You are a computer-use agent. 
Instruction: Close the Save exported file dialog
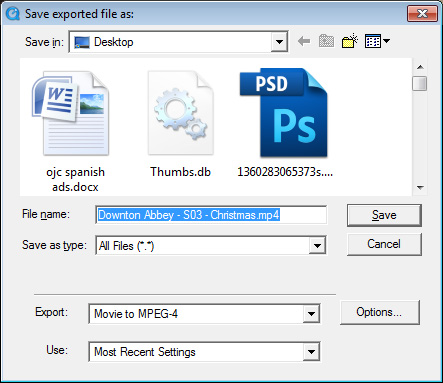click(x=422, y=14)
